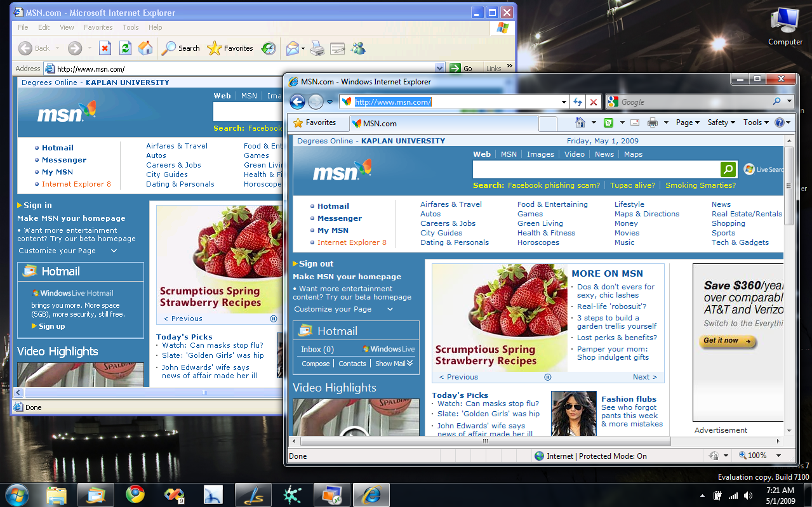Click the Home icon in the Microsoft Internet Explorer toolbar
812x507 pixels.
[145, 48]
